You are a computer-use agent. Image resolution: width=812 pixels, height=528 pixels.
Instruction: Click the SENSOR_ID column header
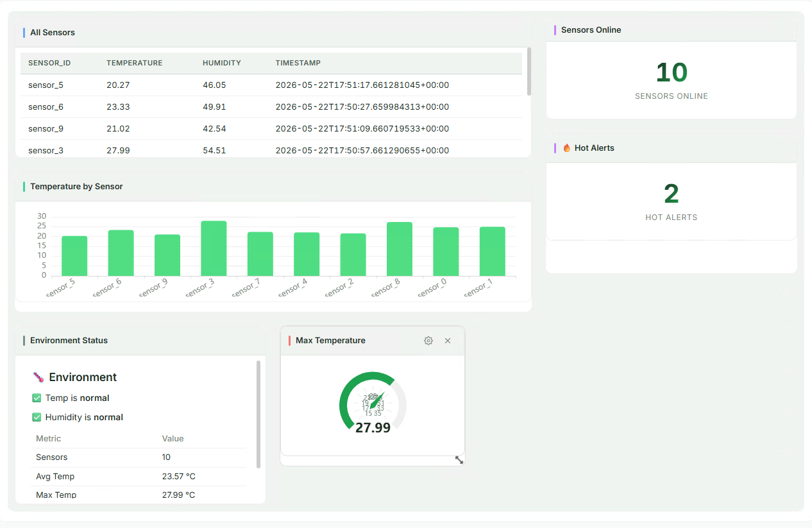(x=49, y=63)
